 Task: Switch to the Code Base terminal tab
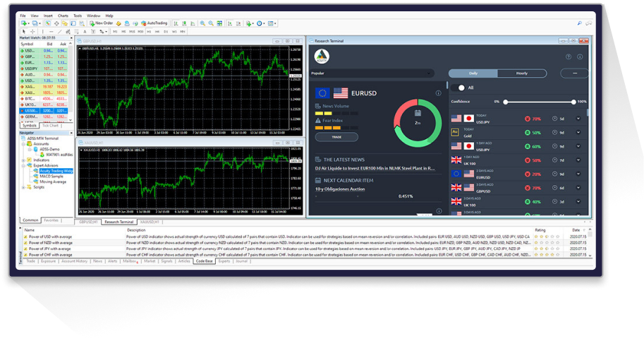pos(204,261)
